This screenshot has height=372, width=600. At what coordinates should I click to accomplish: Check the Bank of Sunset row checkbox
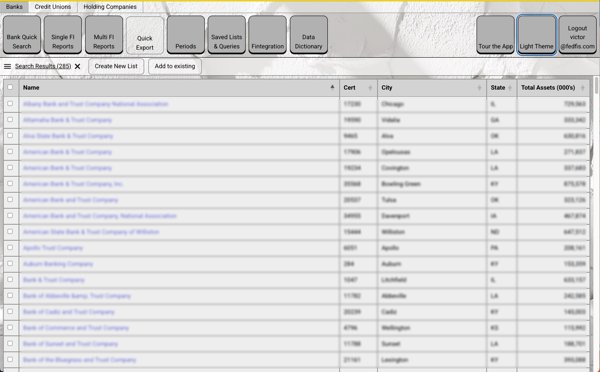10,343
